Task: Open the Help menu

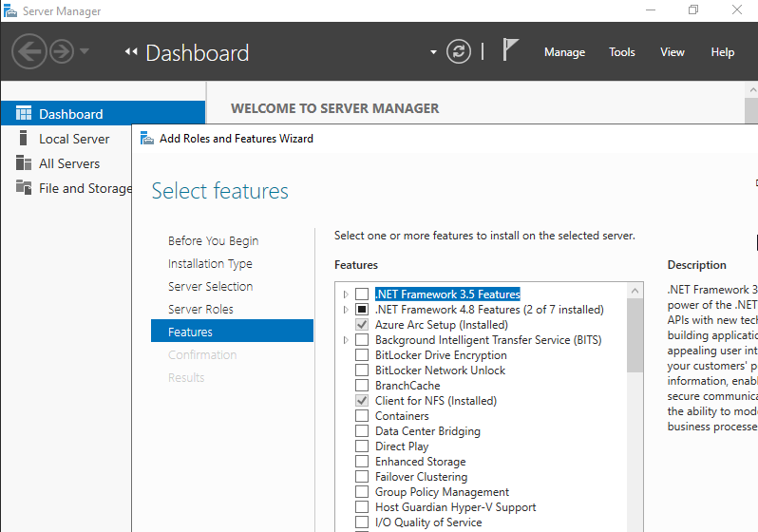Action: [722, 52]
